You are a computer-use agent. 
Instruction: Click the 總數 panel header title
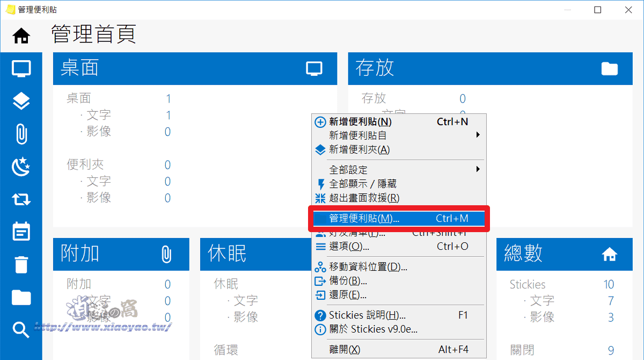[523, 254]
